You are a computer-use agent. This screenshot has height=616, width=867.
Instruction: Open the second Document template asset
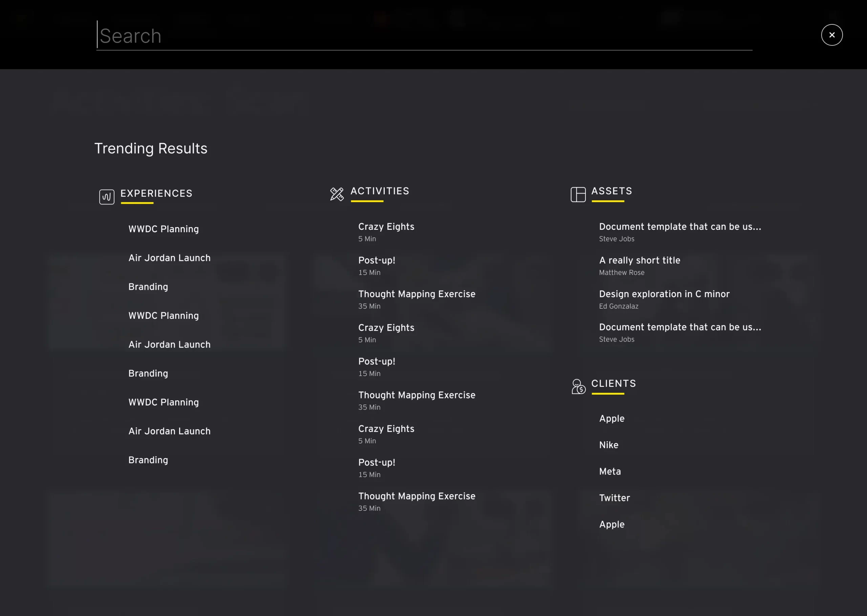[x=680, y=327]
